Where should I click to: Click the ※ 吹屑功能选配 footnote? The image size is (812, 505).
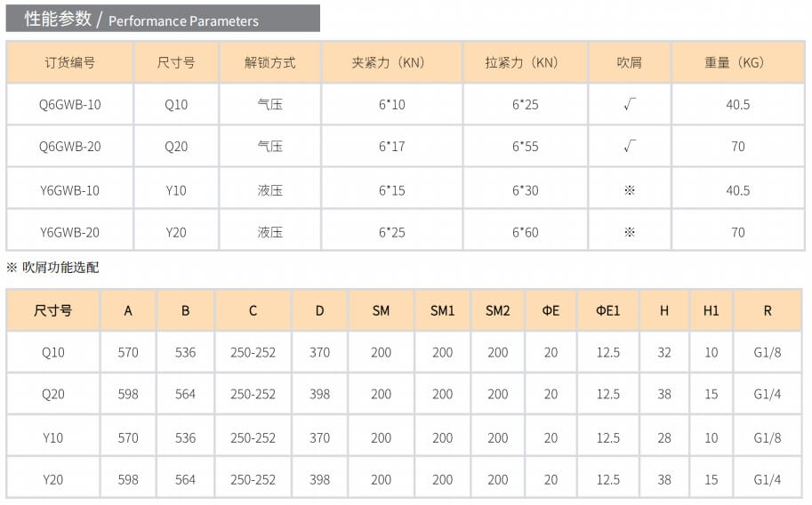(52, 268)
